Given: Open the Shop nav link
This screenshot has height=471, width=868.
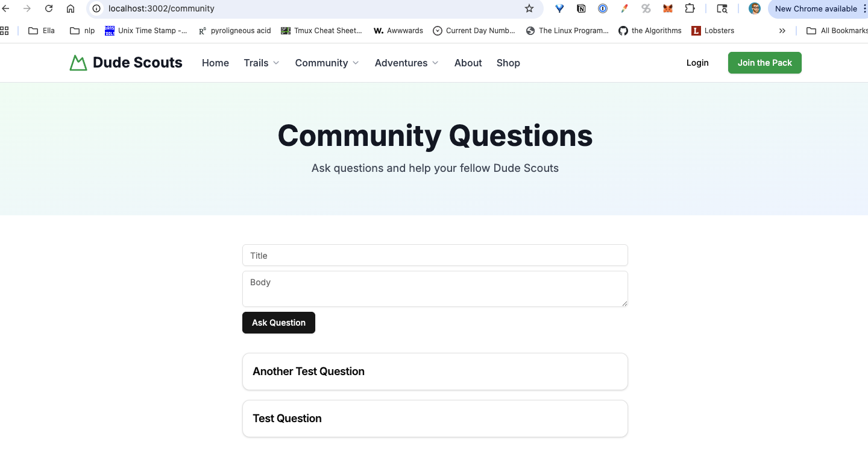Looking at the screenshot, I should (508, 63).
